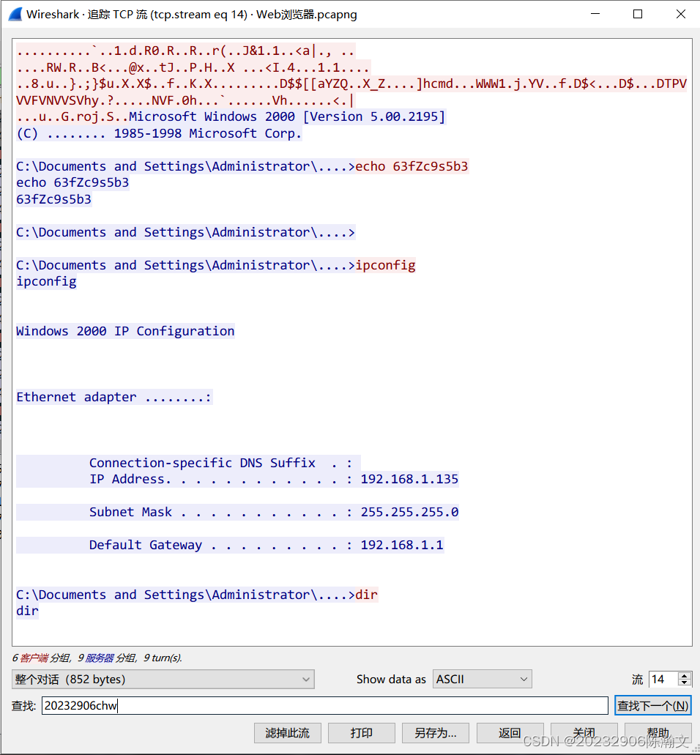Click the '6 客户端 分组, 9 服务器 分组' status text
Image resolution: width=700 pixels, height=755 pixels.
(97, 658)
